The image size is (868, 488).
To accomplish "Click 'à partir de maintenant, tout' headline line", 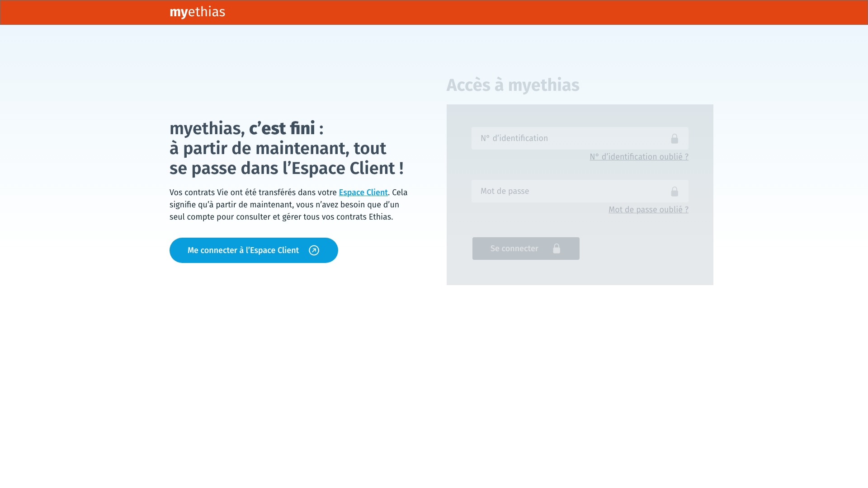I will pyautogui.click(x=278, y=148).
